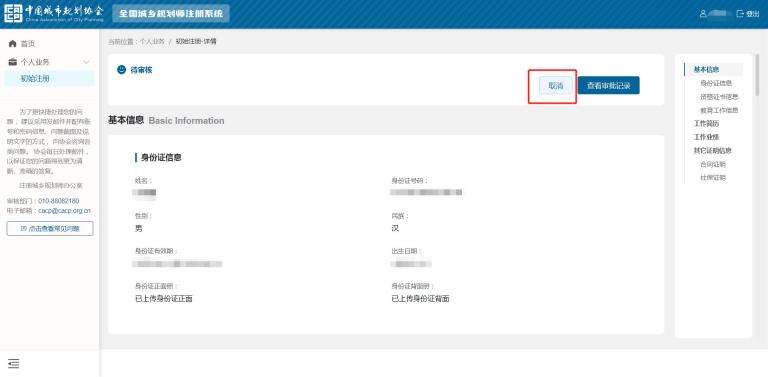Click 初始注册-详情 breadcrumb text
Screen dimensions: 768x377
(x=196, y=42)
